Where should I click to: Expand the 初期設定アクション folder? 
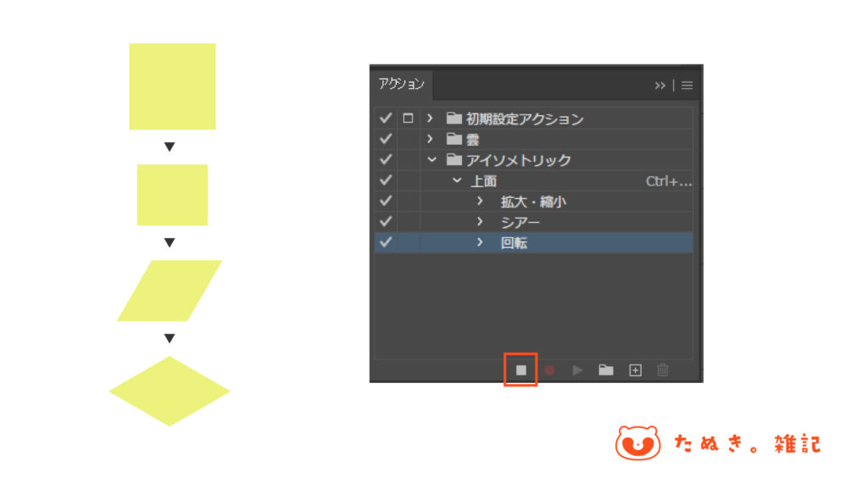click(431, 119)
